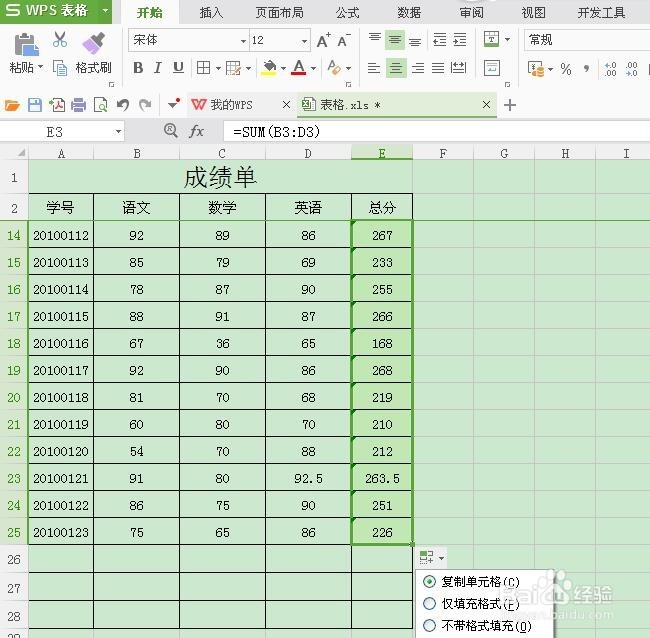Click the Increase font size icon

pyautogui.click(x=323, y=40)
